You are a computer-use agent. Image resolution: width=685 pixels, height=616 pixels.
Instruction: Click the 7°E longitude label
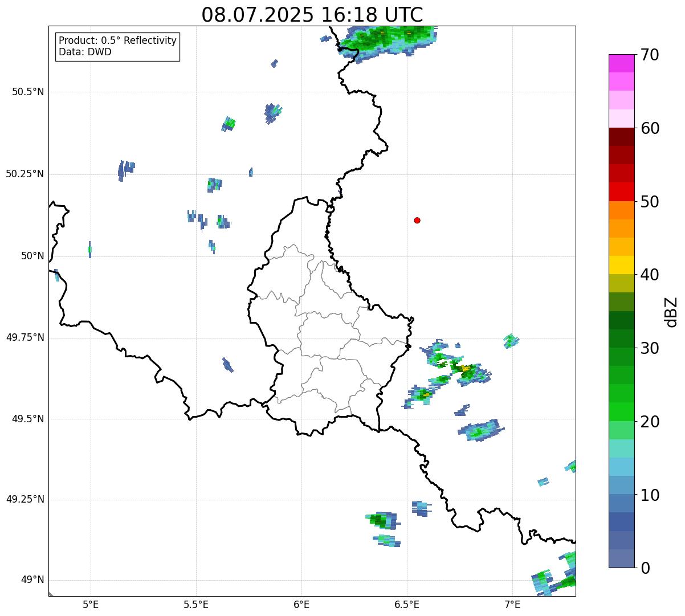click(x=512, y=605)
